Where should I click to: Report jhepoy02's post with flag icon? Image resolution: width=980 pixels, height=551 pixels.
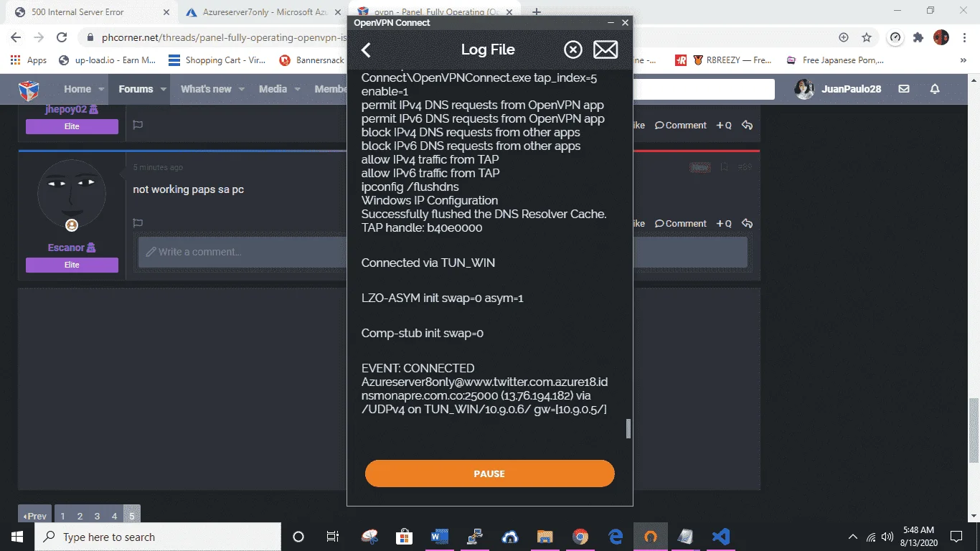pos(138,125)
